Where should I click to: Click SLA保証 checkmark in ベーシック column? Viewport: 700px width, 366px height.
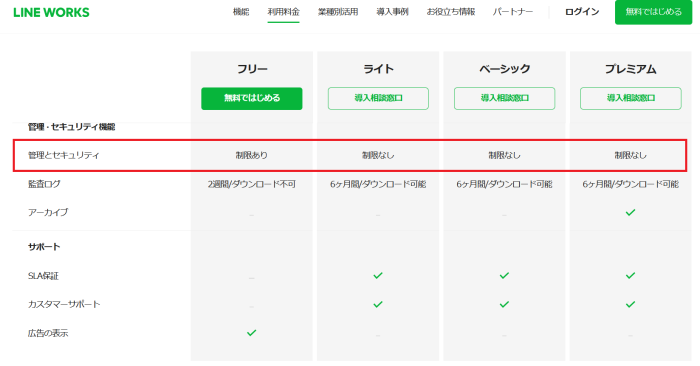point(504,275)
